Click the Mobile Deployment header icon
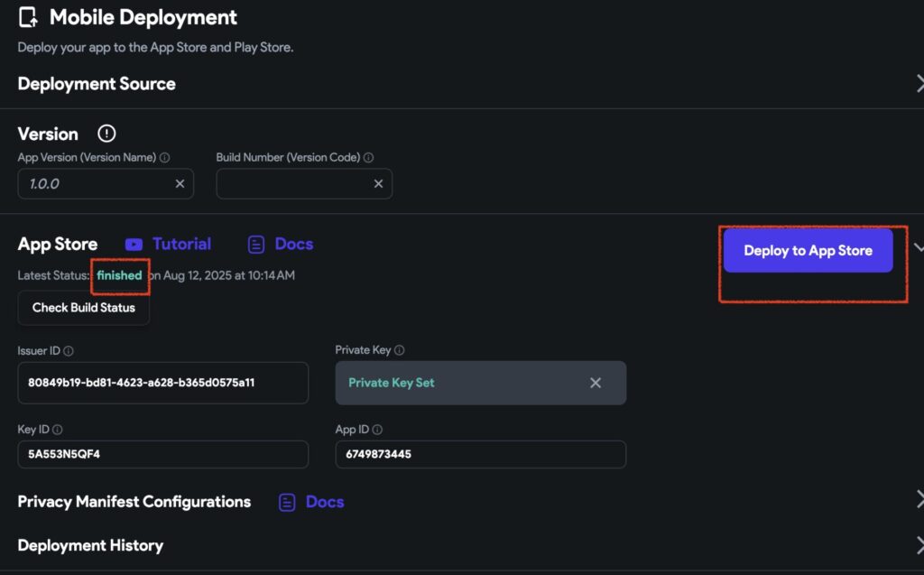924x575 pixels. click(28, 17)
